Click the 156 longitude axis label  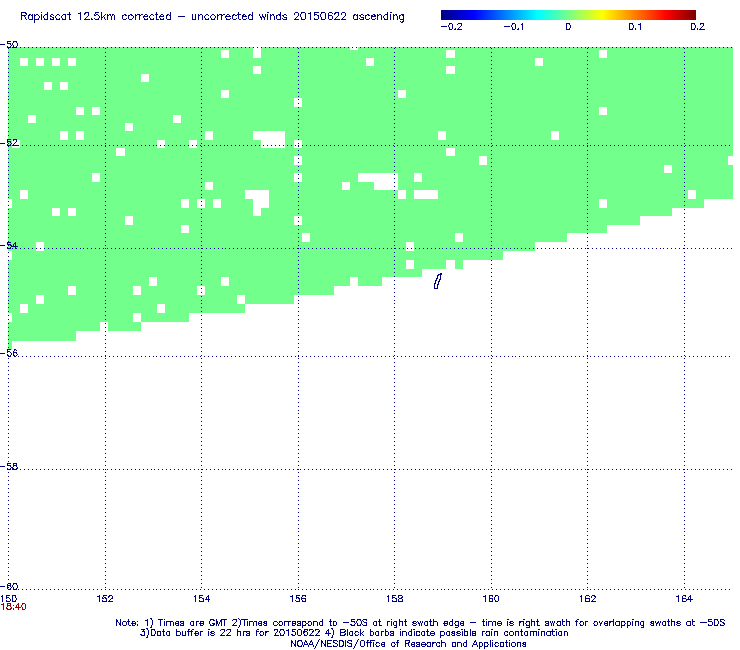point(298,599)
